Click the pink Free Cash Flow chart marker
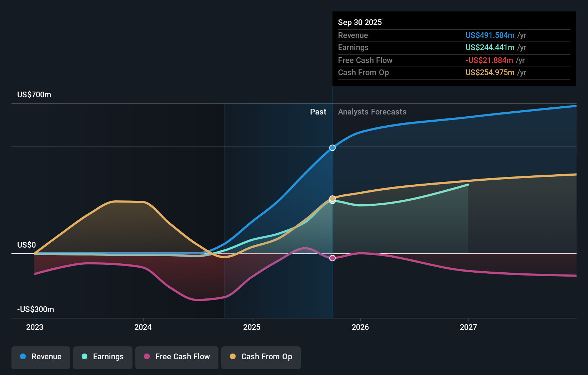The width and height of the screenshot is (588, 375). tap(332, 257)
